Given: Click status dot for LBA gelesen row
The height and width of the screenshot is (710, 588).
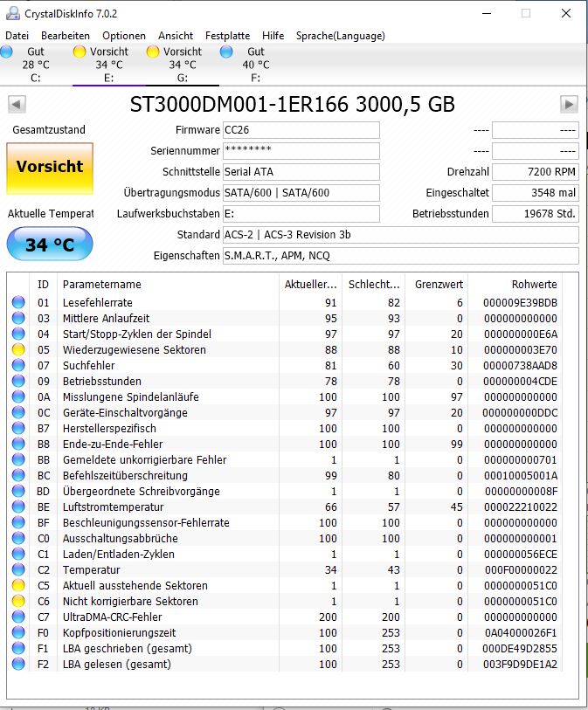Looking at the screenshot, I should pos(18,664).
